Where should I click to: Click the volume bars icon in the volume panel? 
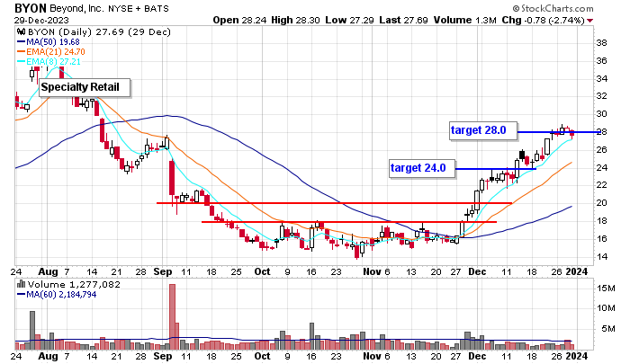(x=21, y=285)
